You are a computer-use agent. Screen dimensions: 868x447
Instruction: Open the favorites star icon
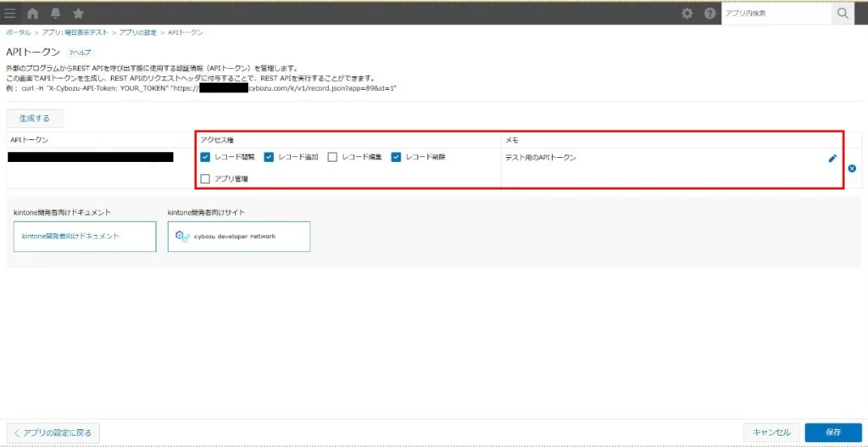[79, 14]
